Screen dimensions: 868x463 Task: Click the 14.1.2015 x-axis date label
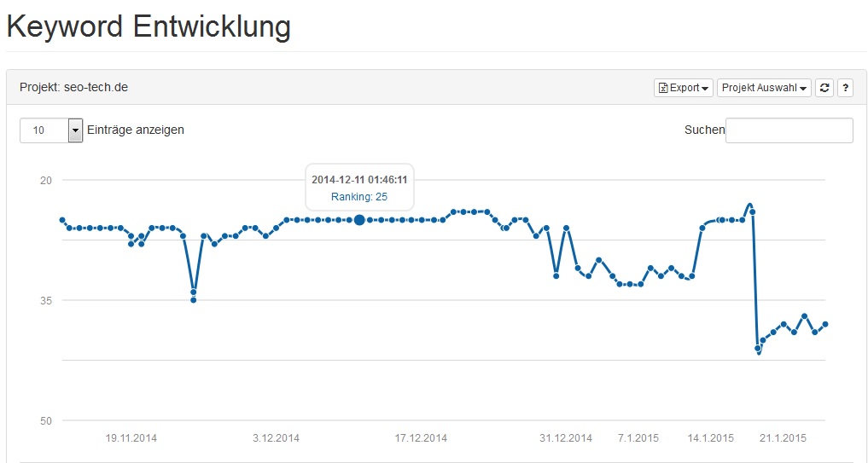(711, 438)
